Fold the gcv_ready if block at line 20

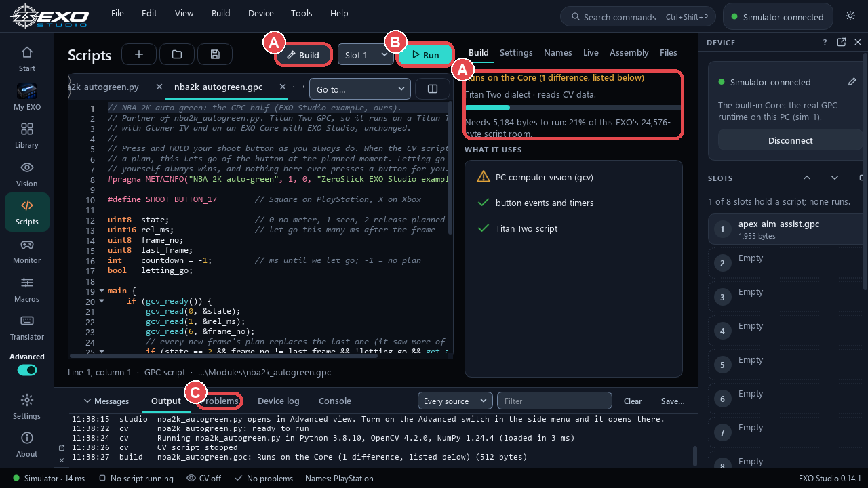pyautogui.click(x=101, y=302)
